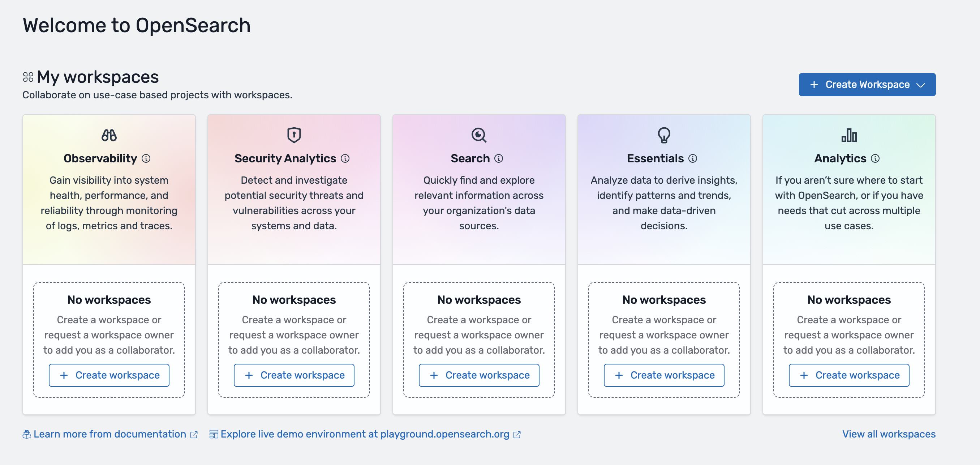This screenshot has height=465, width=980.
Task: Click the info icon next to Essentials
Action: click(692, 159)
